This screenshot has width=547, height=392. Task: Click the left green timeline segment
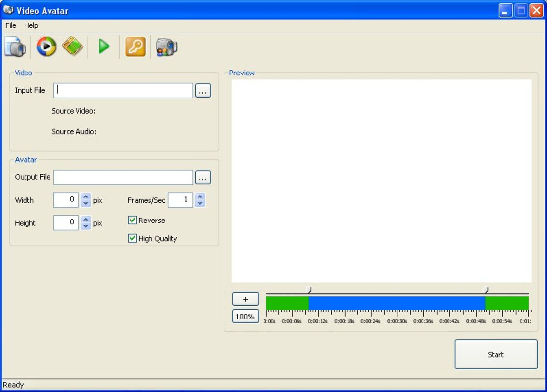coord(287,303)
